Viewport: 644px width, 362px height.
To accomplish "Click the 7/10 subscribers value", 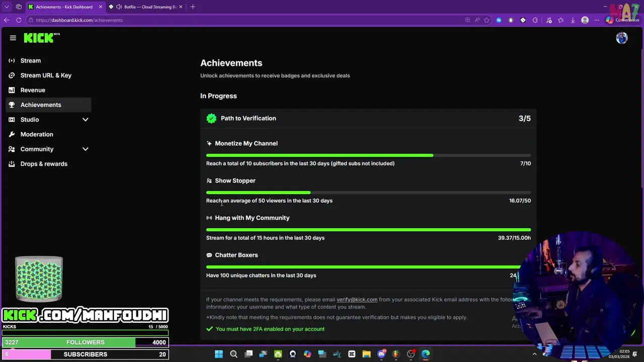I will pyautogui.click(x=525, y=163).
